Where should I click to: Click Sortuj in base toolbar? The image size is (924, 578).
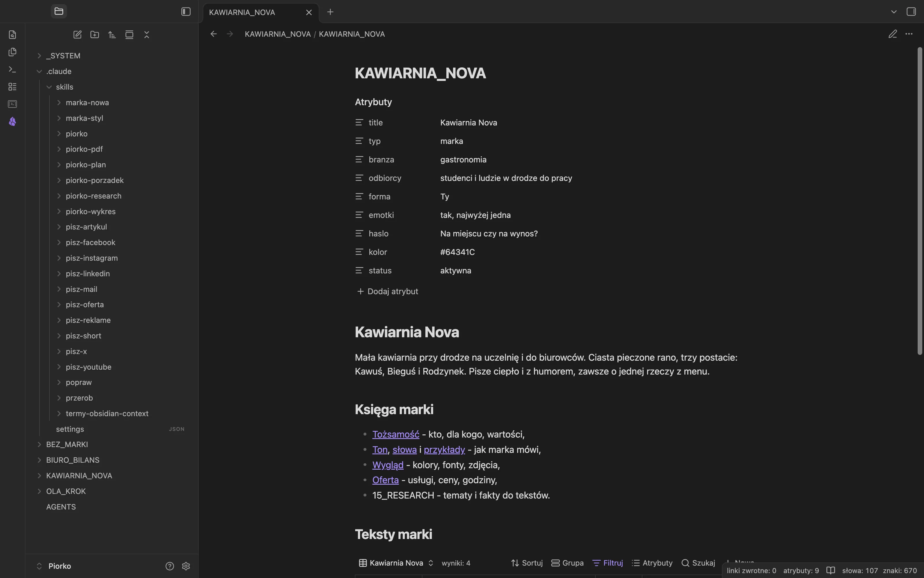click(527, 563)
